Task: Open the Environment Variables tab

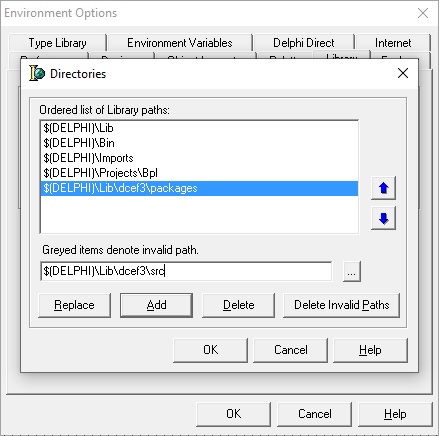Action: pos(180,43)
